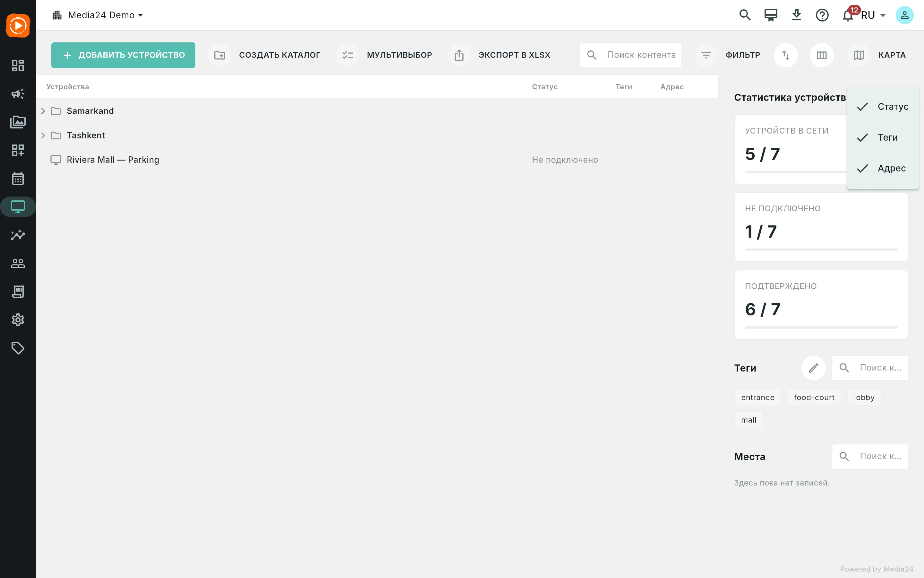Image resolution: width=924 pixels, height=578 pixels.
Task: Select the Tashkent folder row
Action: click(377, 135)
